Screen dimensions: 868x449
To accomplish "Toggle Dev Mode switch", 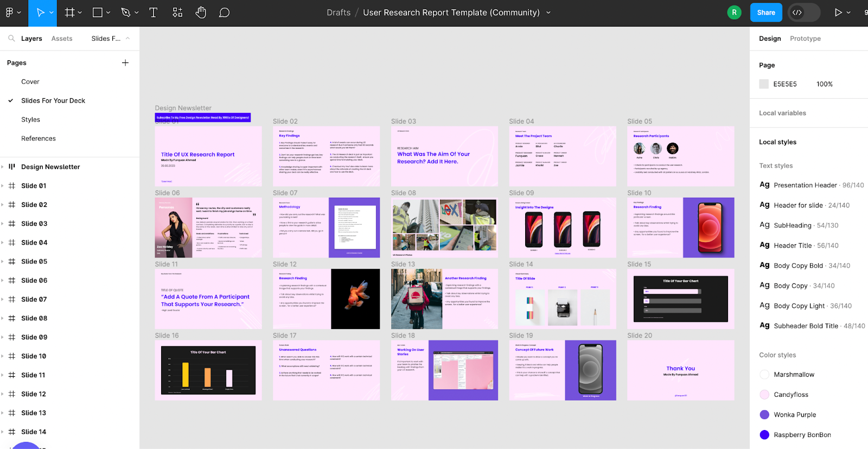I will tap(803, 12).
